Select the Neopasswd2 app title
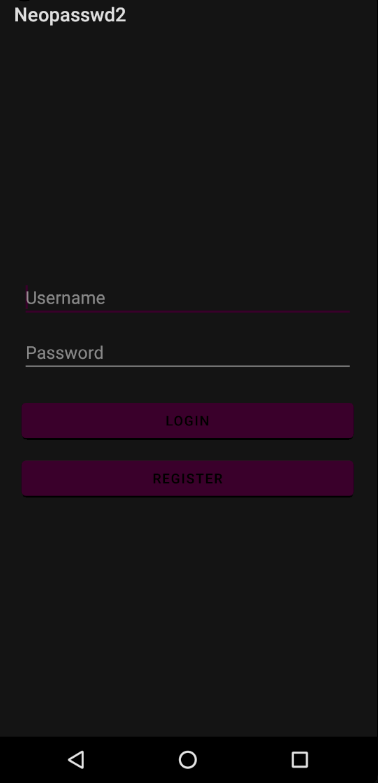 coord(70,15)
